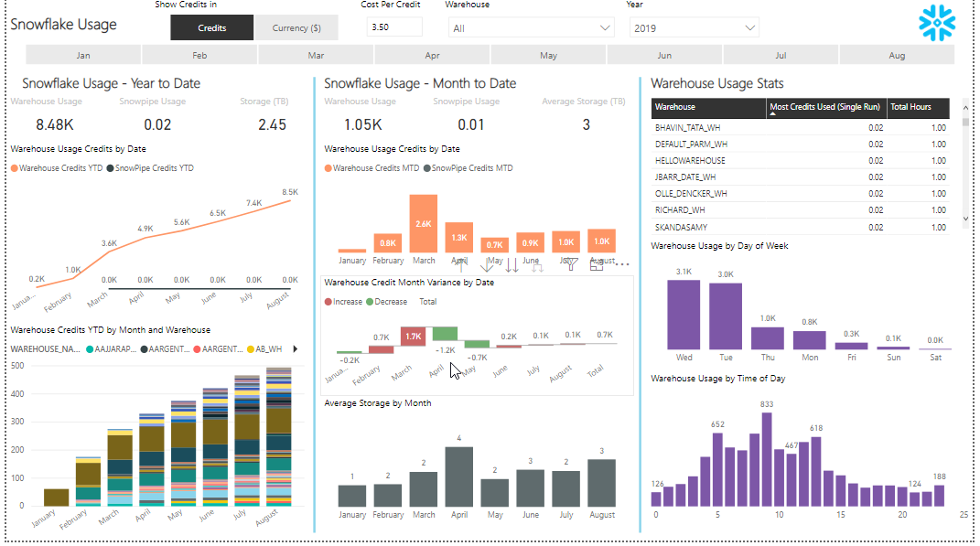Click the Cost Per Credit input field
The image size is (980, 546).
[x=393, y=27]
